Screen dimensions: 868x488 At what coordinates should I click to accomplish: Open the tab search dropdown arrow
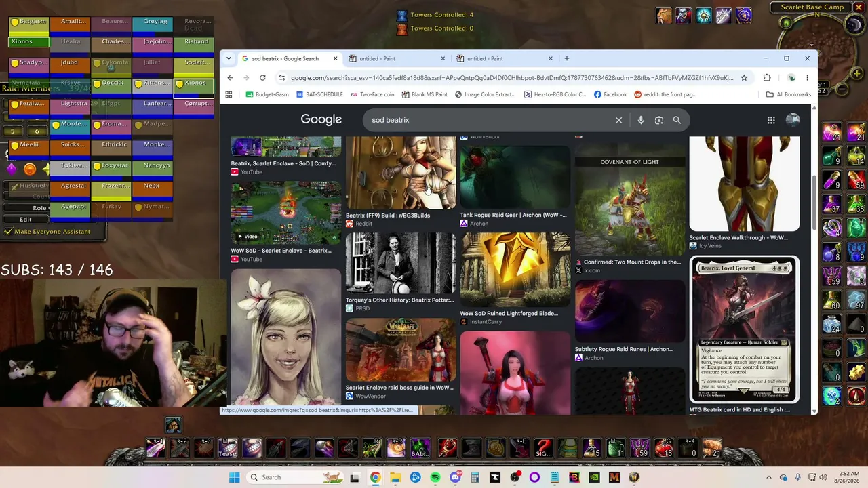[x=229, y=58]
